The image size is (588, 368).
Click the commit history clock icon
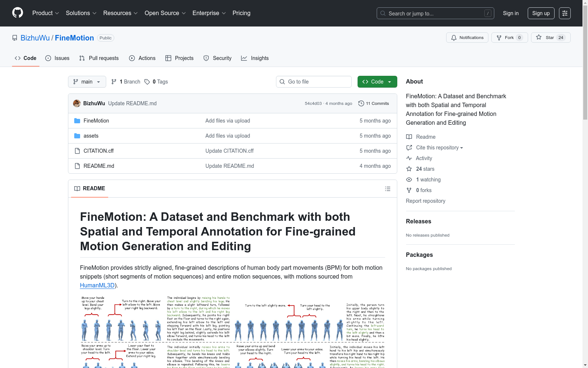[x=361, y=103]
